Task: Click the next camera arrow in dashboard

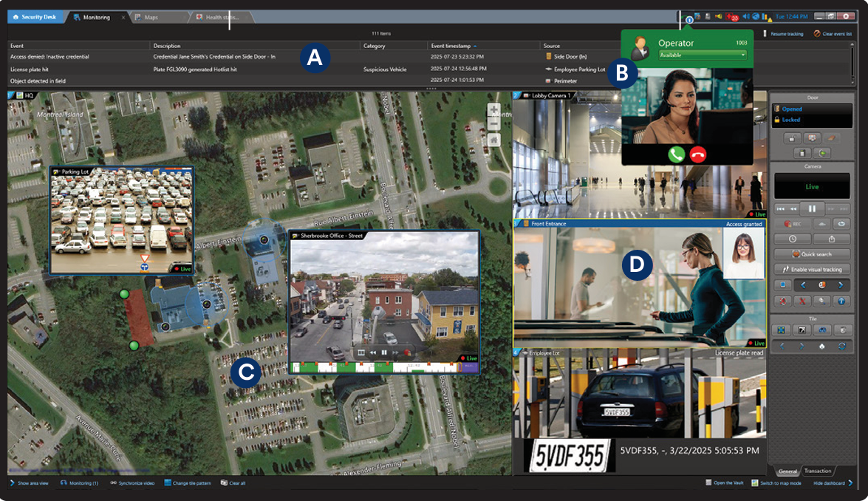Action: tap(841, 284)
